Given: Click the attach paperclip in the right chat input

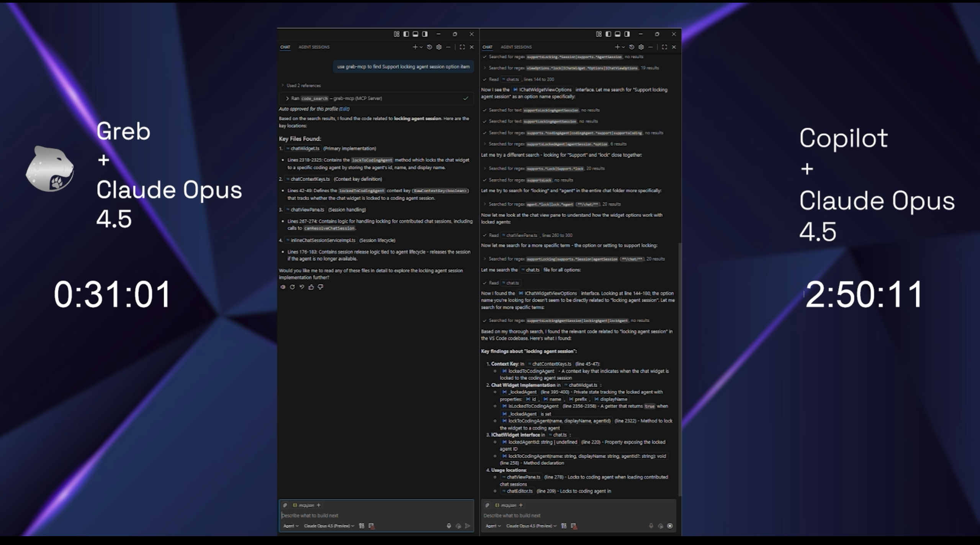Looking at the screenshot, I should [487, 505].
